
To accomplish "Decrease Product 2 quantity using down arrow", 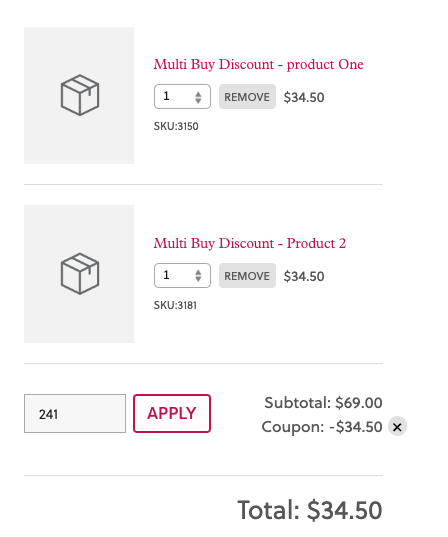I will click(x=198, y=279).
